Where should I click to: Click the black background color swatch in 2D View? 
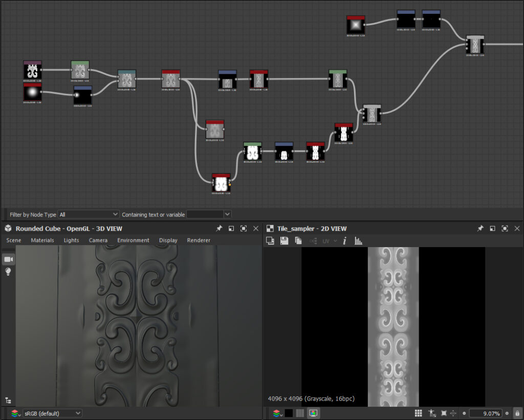click(x=289, y=413)
